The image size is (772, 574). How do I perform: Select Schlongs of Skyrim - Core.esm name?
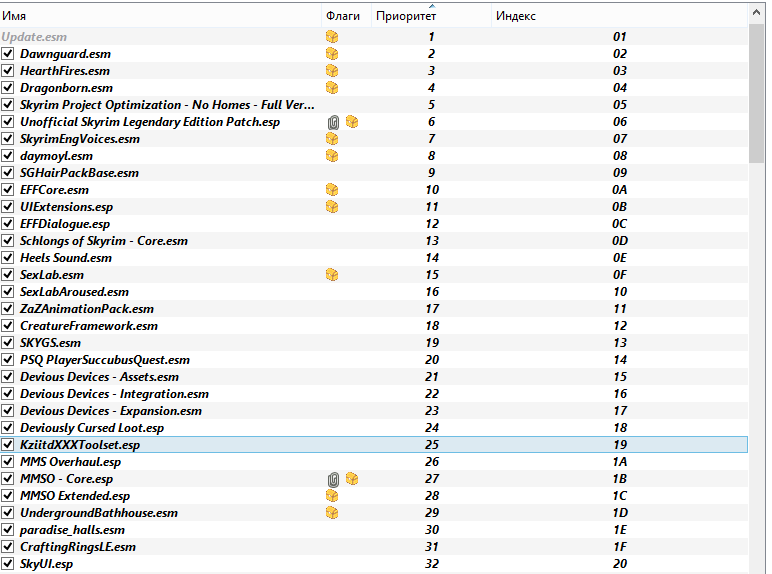[x=104, y=241]
